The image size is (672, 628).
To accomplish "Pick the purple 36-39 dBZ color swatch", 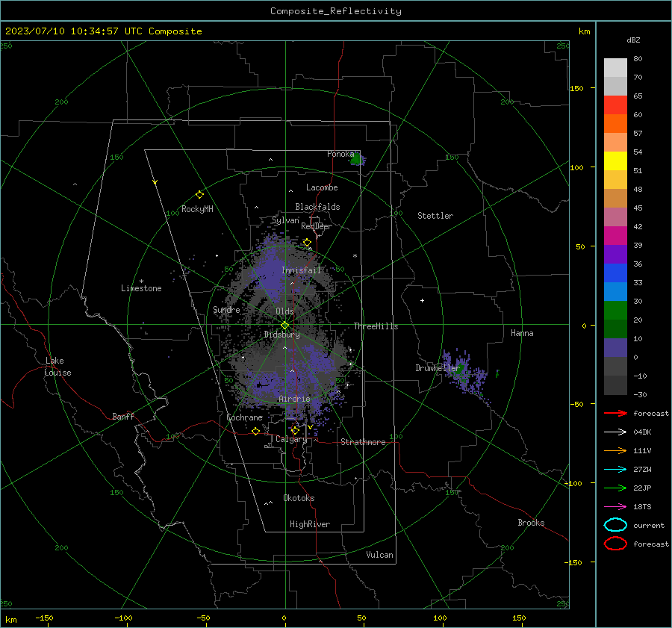I will (x=615, y=255).
